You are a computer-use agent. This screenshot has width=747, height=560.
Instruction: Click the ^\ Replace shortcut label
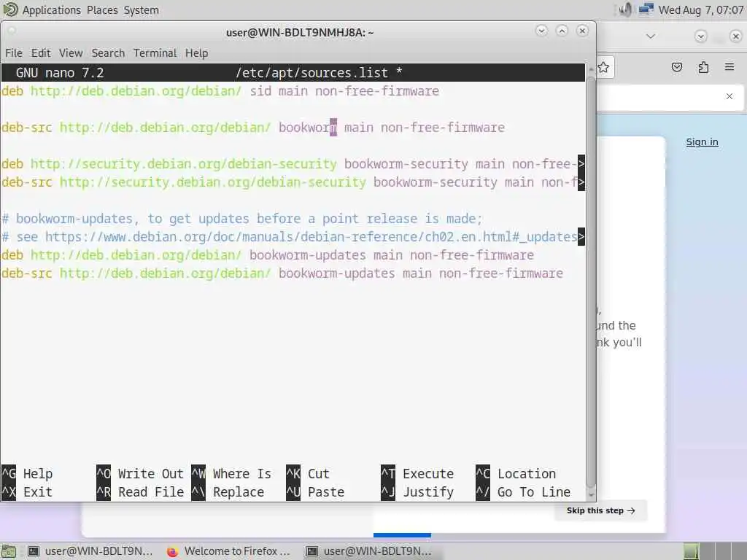228,492
